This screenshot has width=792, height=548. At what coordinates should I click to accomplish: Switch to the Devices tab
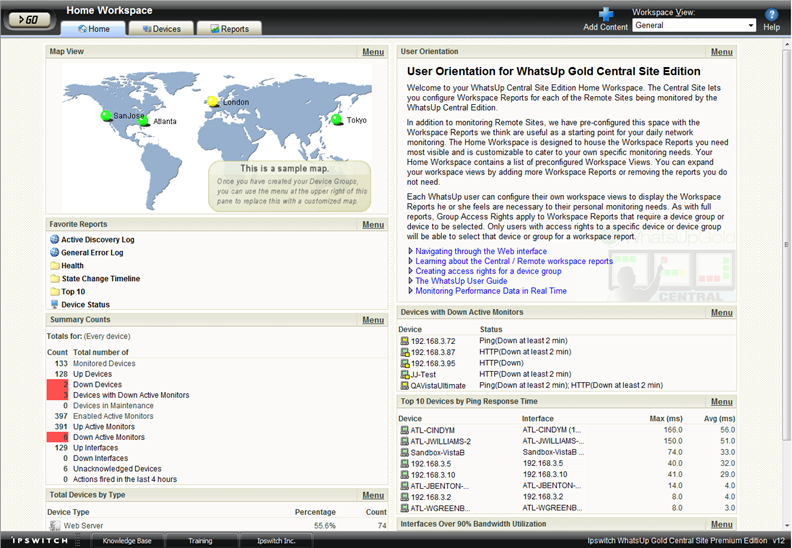pyautogui.click(x=161, y=29)
